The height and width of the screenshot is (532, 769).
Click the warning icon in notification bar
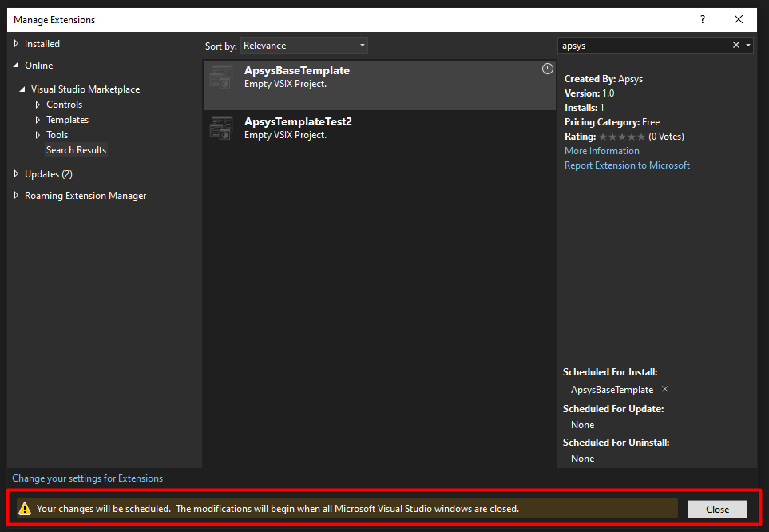point(25,509)
